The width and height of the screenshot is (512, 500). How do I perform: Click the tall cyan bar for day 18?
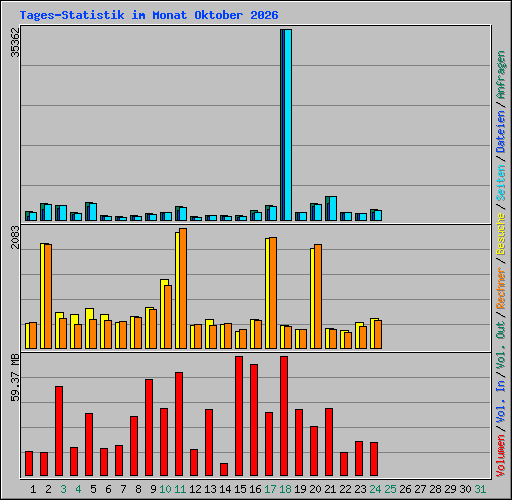[288, 125]
